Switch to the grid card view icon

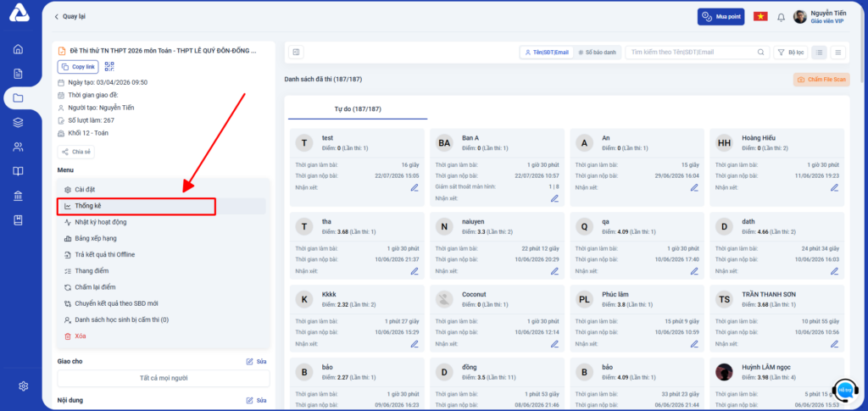pos(820,52)
